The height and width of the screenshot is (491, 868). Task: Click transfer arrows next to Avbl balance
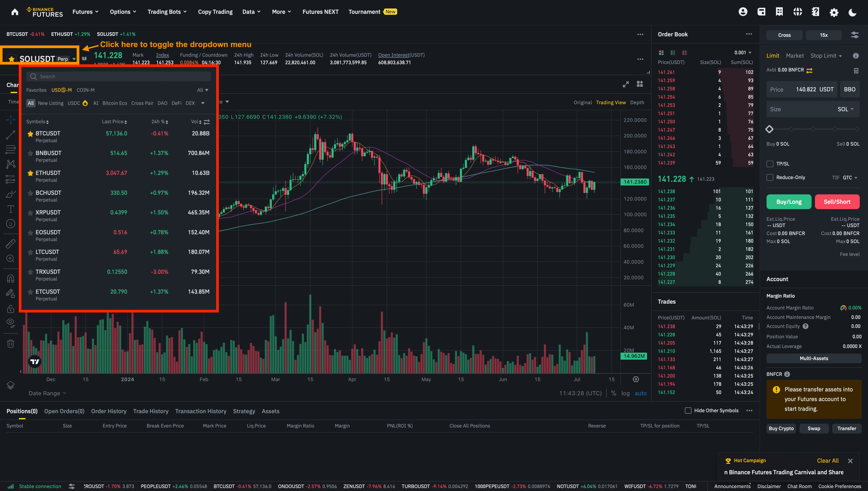(809, 70)
